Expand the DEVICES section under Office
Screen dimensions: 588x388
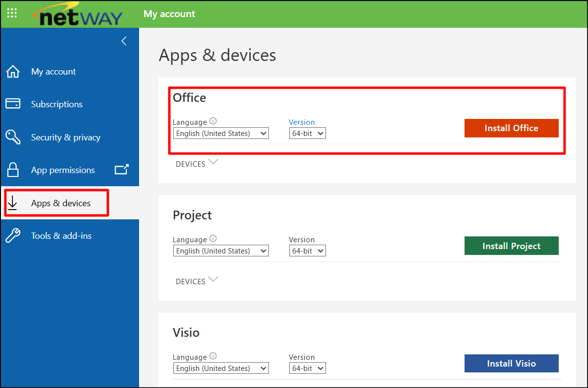coord(197,164)
